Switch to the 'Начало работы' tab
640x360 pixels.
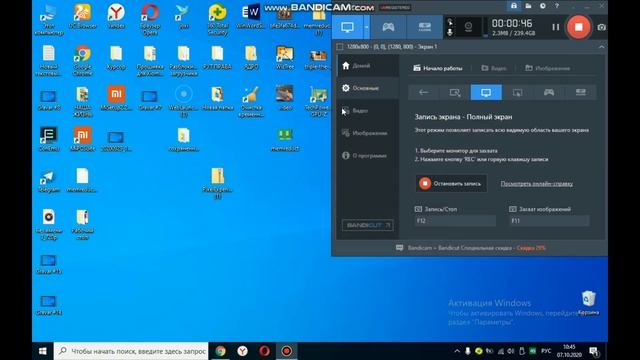pos(438,68)
